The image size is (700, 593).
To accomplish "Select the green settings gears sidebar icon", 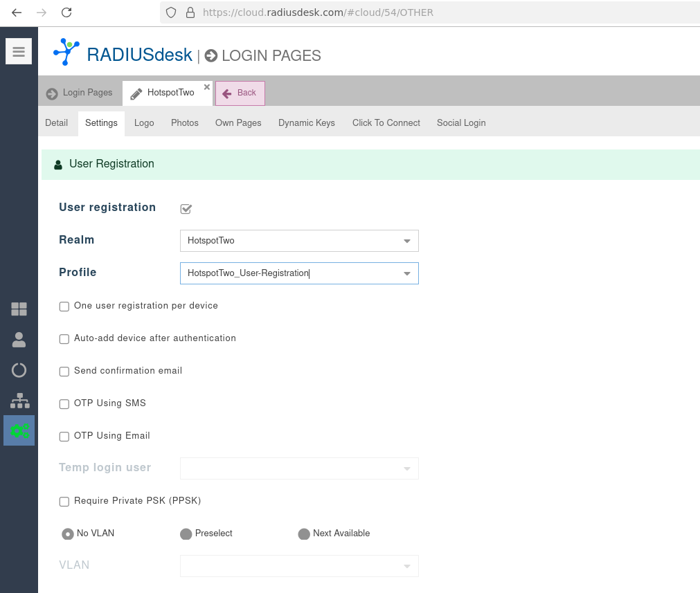I will click(19, 430).
